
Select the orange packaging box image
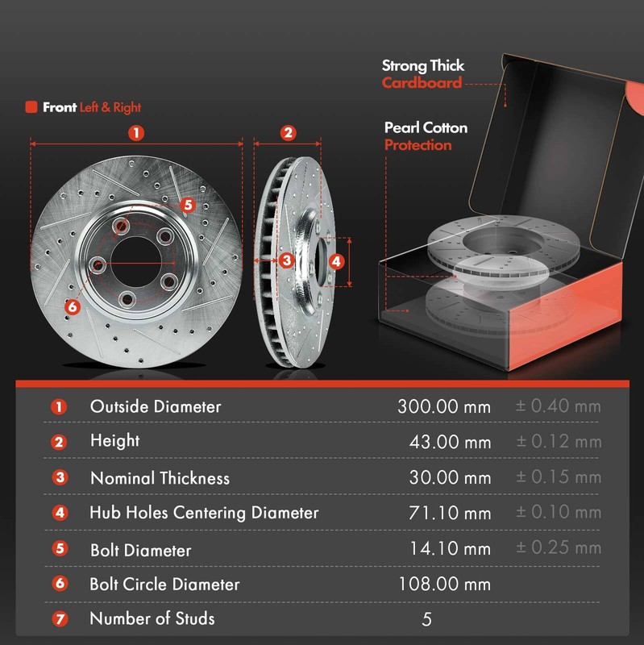510,212
